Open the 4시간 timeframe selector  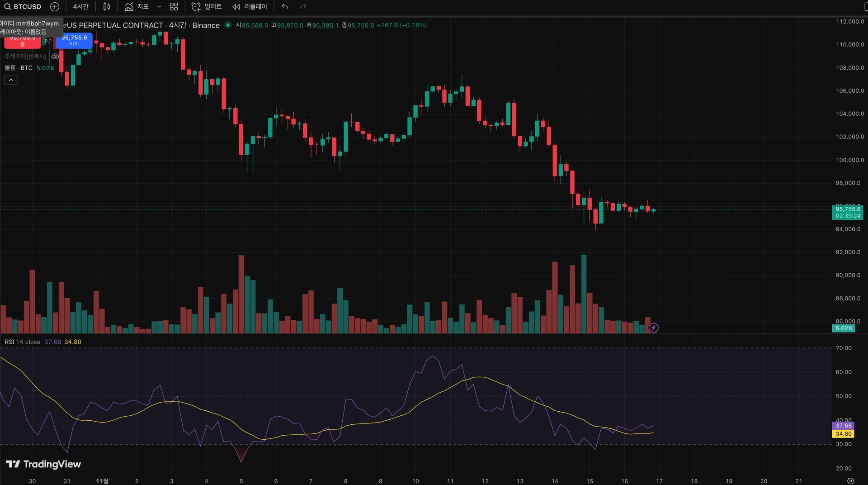click(x=80, y=7)
